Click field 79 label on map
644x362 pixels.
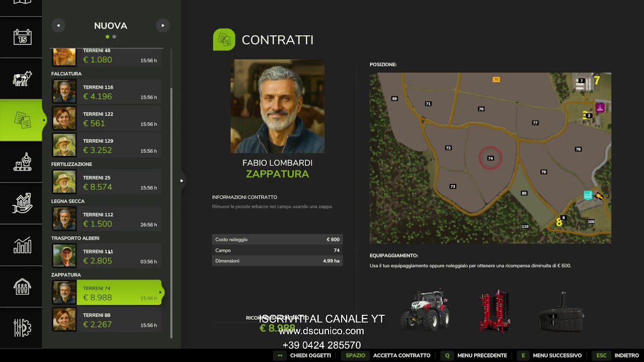543,172
